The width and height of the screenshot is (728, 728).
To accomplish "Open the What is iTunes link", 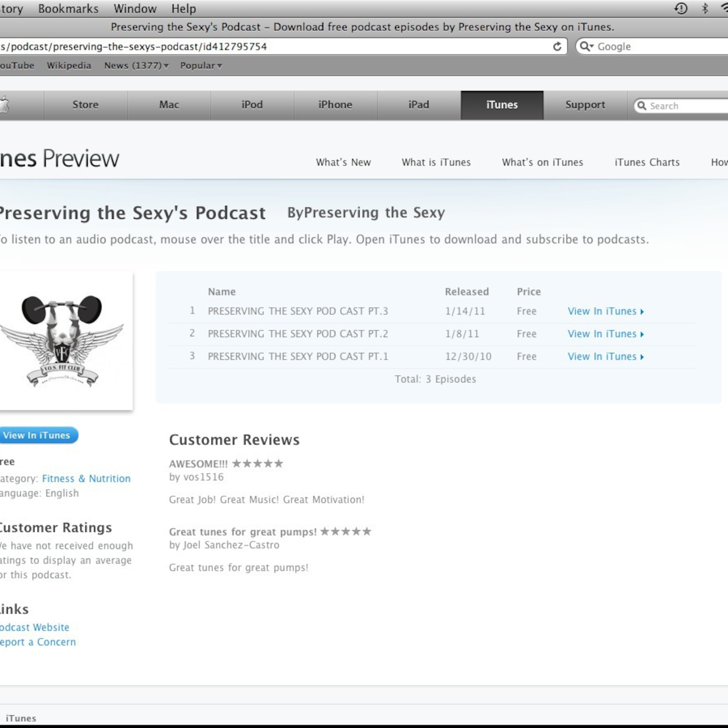I will click(436, 162).
